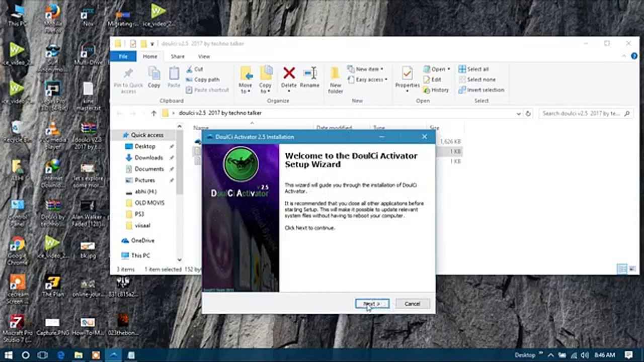Click the Explorer Help question mark icon

[x=634, y=56]
